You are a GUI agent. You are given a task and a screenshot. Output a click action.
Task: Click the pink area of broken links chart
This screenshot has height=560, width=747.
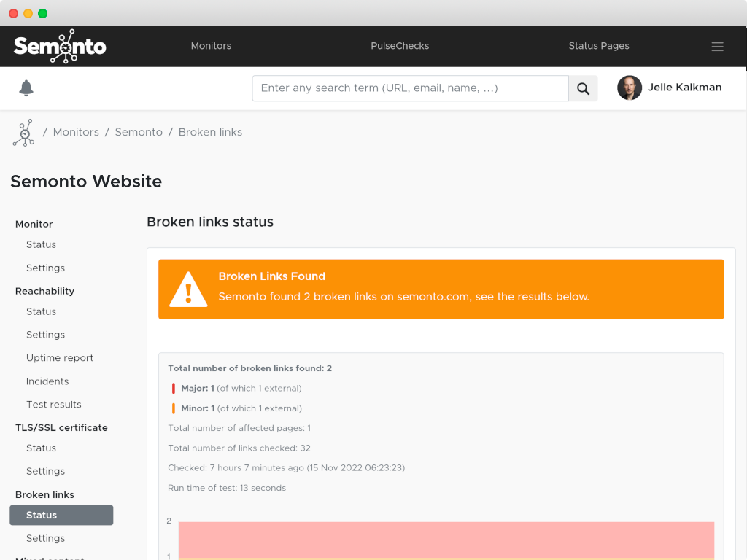click(x=446, y=539)
